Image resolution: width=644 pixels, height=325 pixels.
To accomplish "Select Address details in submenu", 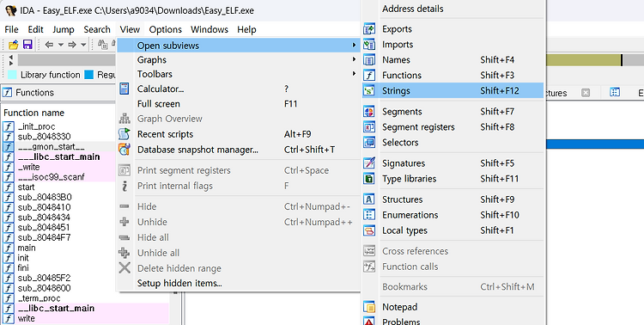I will coord(453,9).
